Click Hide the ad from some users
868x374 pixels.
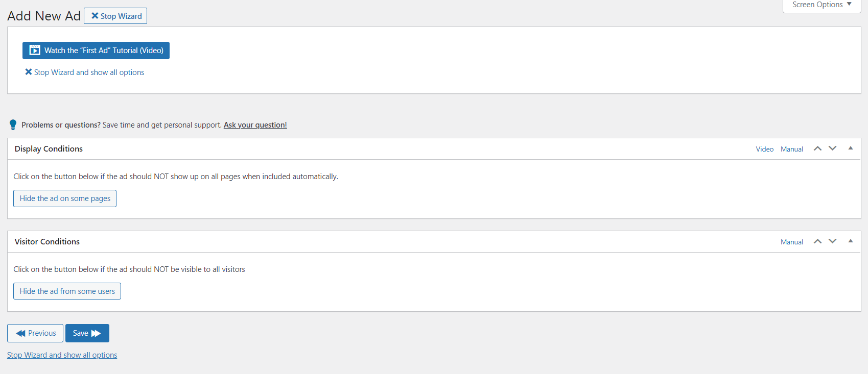67,291
